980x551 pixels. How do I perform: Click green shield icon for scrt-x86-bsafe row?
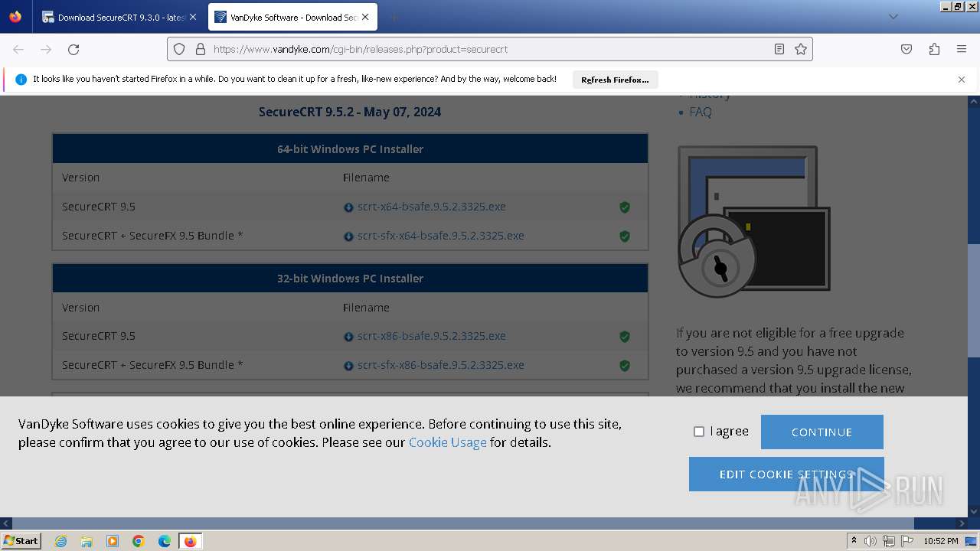pos(625,337)
